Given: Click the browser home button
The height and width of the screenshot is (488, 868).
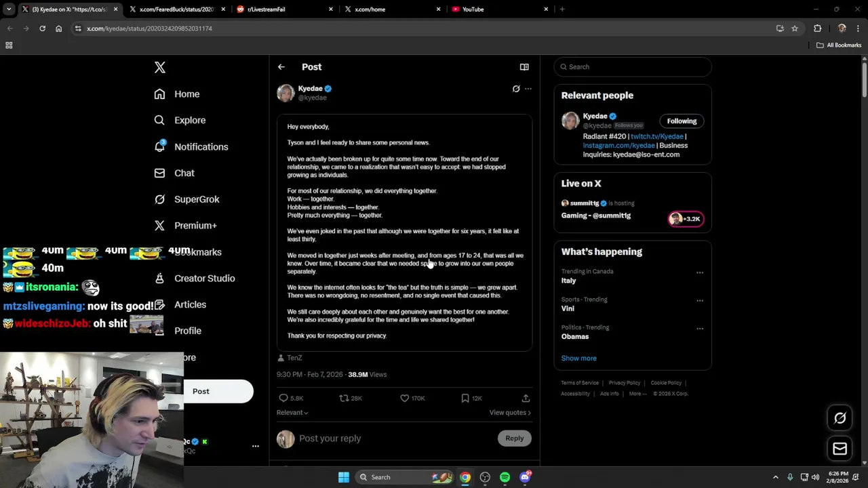Looking at the screenshot, I should pos(58,28).
